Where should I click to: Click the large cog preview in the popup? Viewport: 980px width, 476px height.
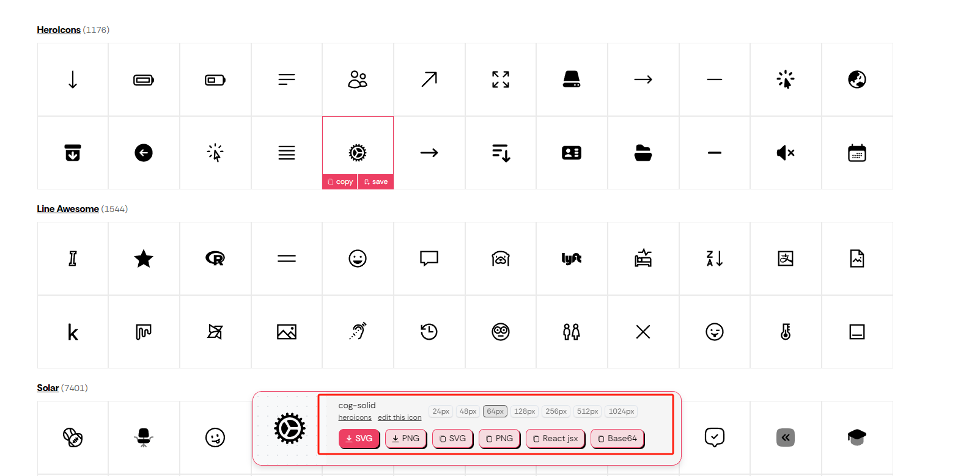click(289, 428)
